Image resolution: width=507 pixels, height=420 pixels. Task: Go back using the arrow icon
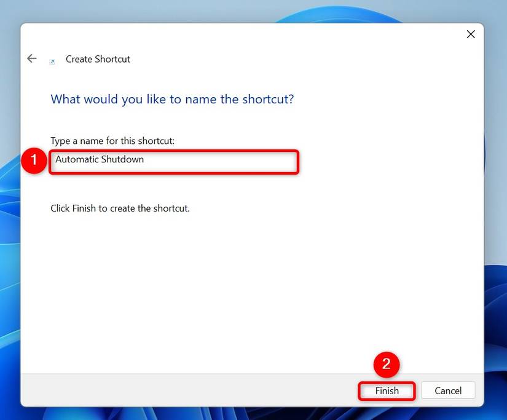point(32,58)
